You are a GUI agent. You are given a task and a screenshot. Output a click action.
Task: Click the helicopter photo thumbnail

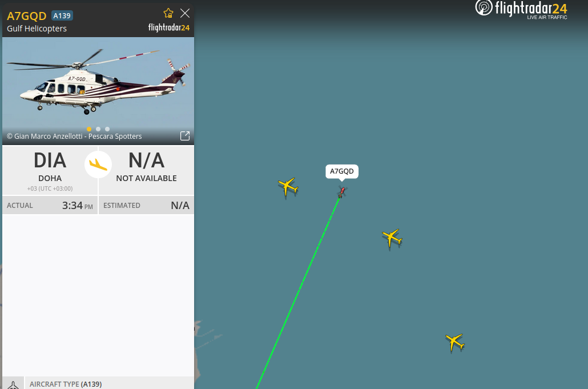(x=98, y=91)
